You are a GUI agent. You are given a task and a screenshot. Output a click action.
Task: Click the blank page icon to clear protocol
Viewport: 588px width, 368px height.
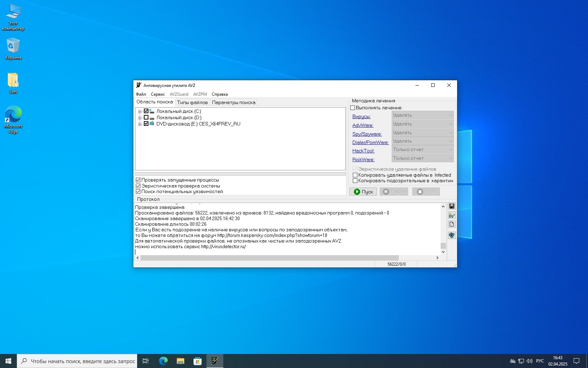coord(451,224)
